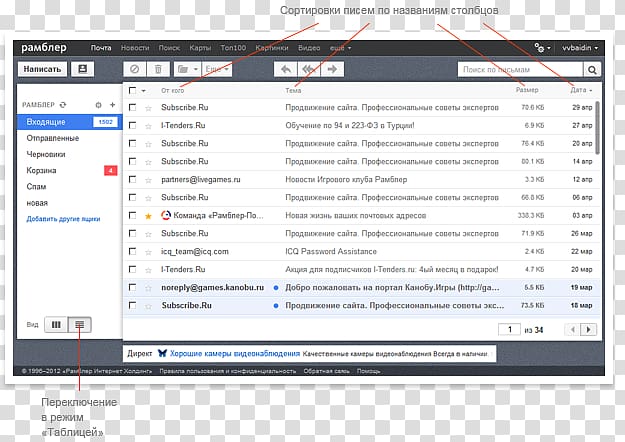Click 'Обратная связь' footer link
This screenshot has height=442, width=625.
tap(326, 371)
